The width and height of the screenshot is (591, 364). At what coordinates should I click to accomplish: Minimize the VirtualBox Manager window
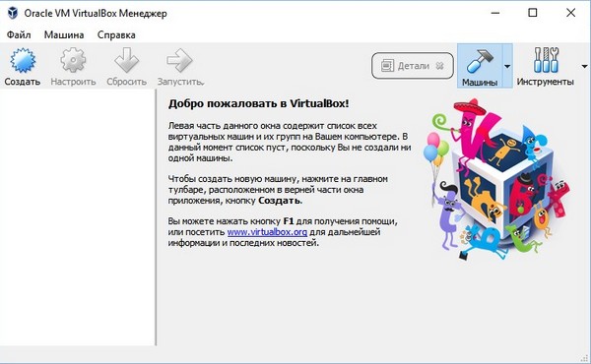(495, 13)
